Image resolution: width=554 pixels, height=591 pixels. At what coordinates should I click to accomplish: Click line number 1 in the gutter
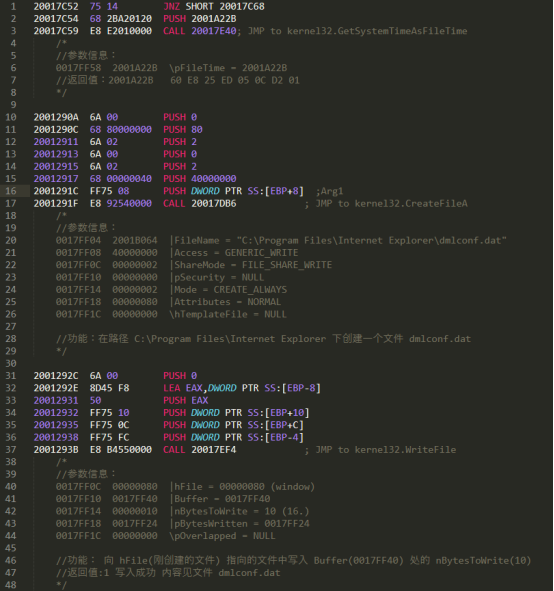pos(14,6)
